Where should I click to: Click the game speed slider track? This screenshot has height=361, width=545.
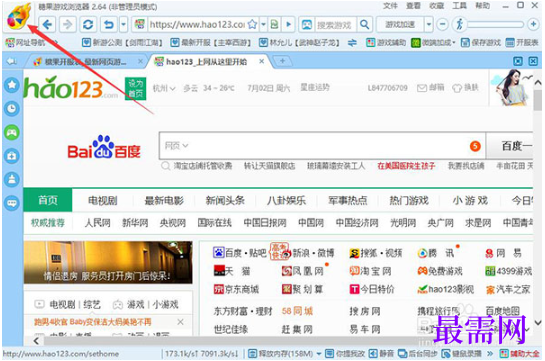[x=495, y=24]
